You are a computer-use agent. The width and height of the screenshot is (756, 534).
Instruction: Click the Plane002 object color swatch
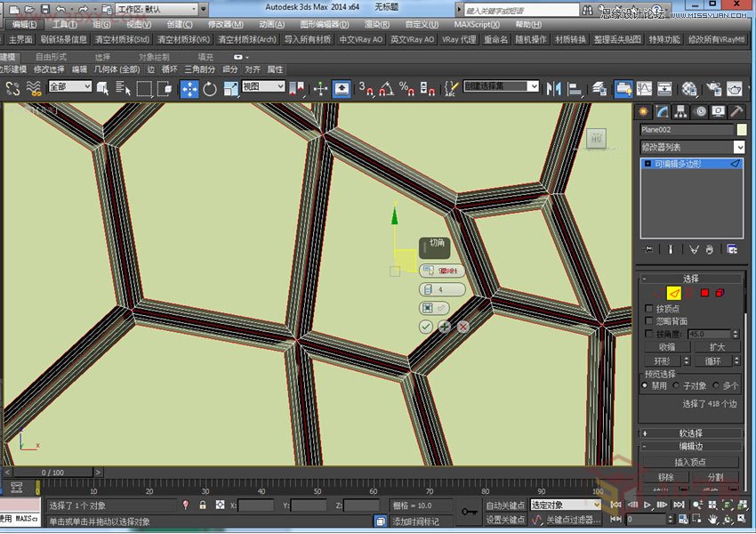coord(742,129)
